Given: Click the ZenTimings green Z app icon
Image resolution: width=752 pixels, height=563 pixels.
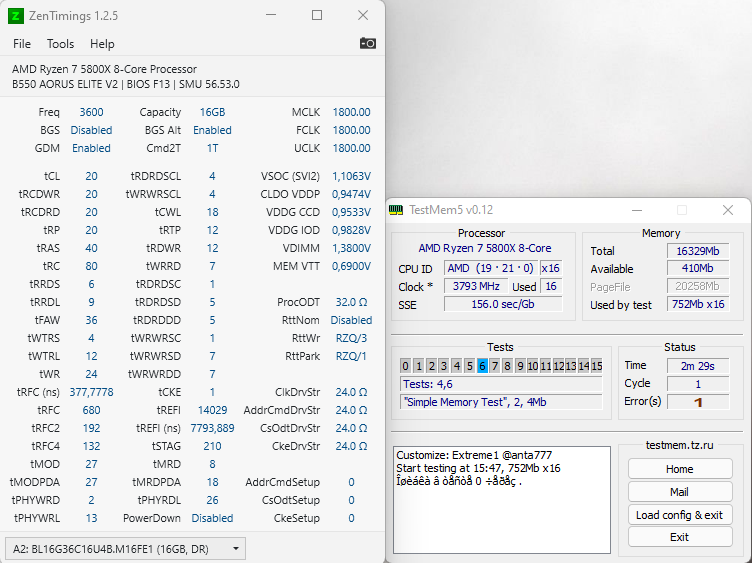Looking at the screenshot, I should [15, 16].
